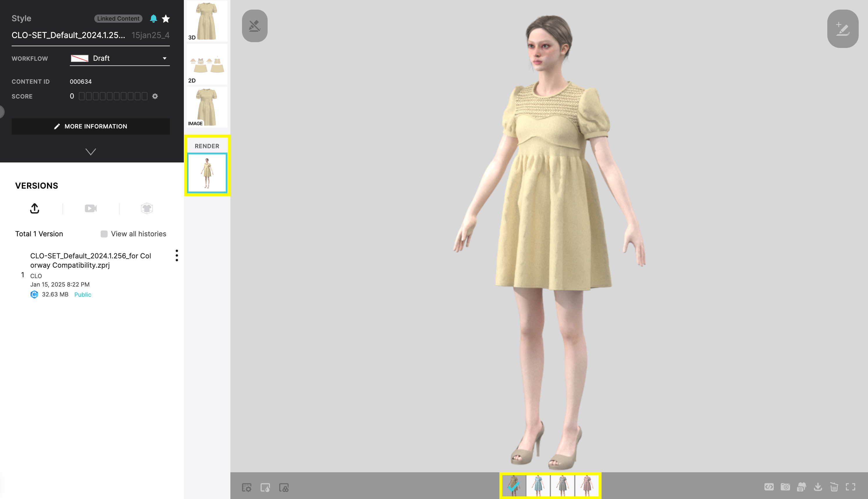Select the IMAGE preview thumbnail
868x499 pixels.
(207, 107)
